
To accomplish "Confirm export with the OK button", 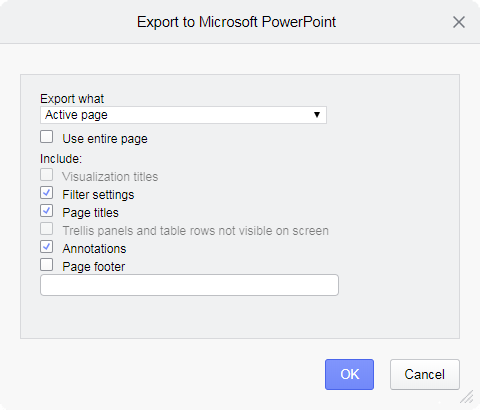I will 349,374.
